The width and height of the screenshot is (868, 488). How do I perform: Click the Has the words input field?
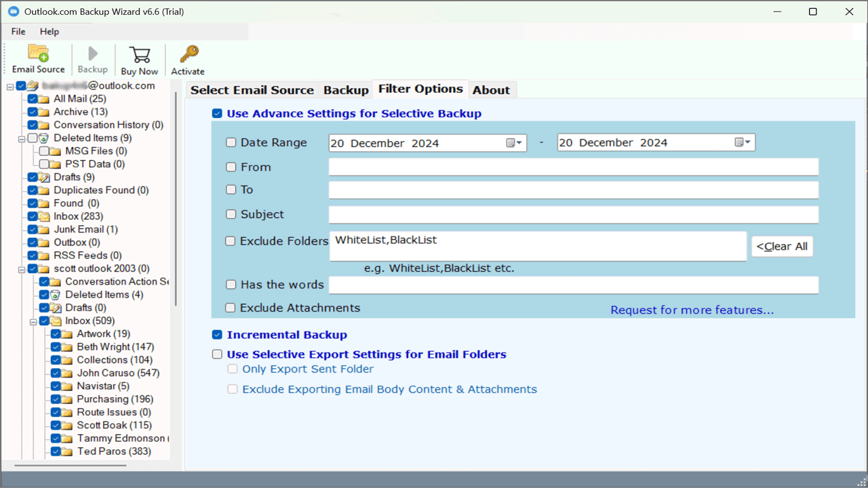coord(574,285)
